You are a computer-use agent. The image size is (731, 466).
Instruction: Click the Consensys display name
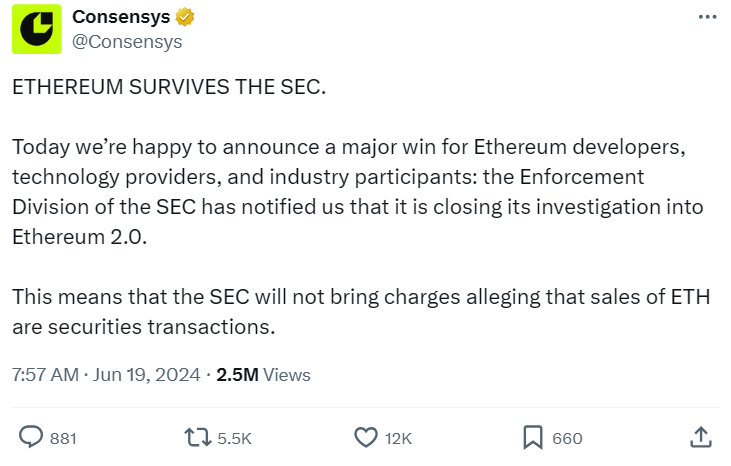click(x=121, y=18)
